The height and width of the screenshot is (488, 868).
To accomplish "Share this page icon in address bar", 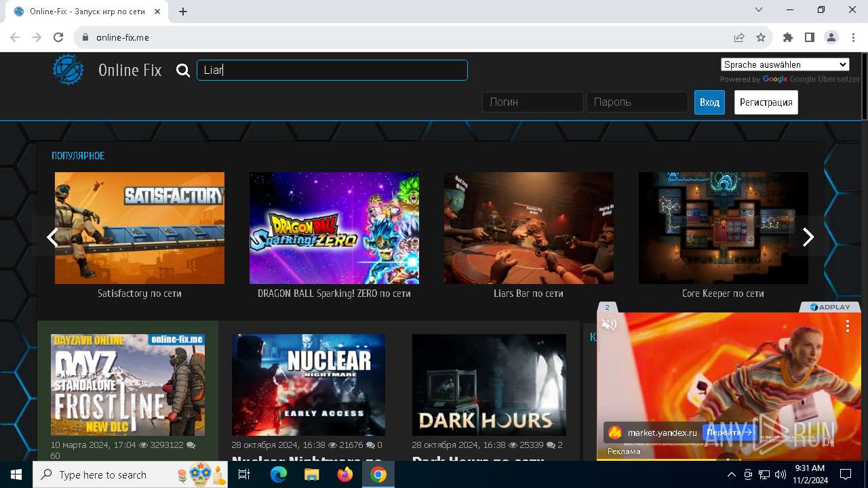I will pos(739,37).
